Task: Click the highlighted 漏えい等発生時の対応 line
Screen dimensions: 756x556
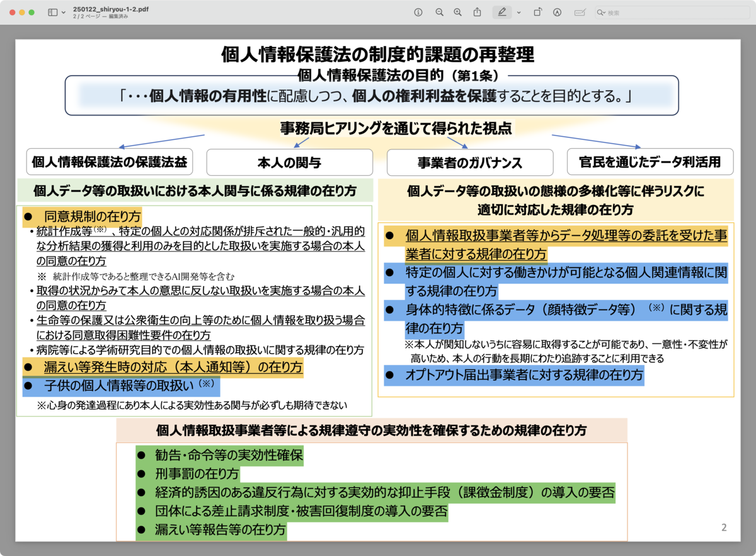Action: (163, 367)
